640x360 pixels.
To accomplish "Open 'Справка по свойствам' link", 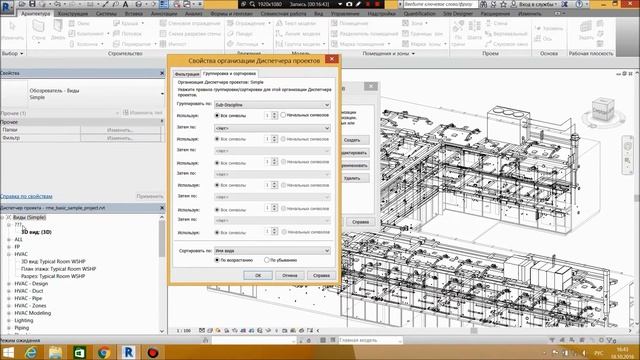I will pos(26,196).
